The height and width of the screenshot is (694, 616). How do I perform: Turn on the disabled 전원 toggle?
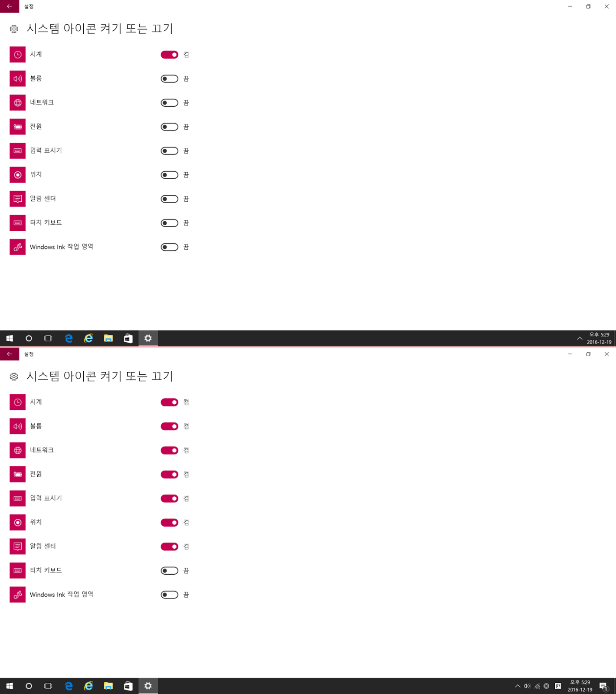170,127
